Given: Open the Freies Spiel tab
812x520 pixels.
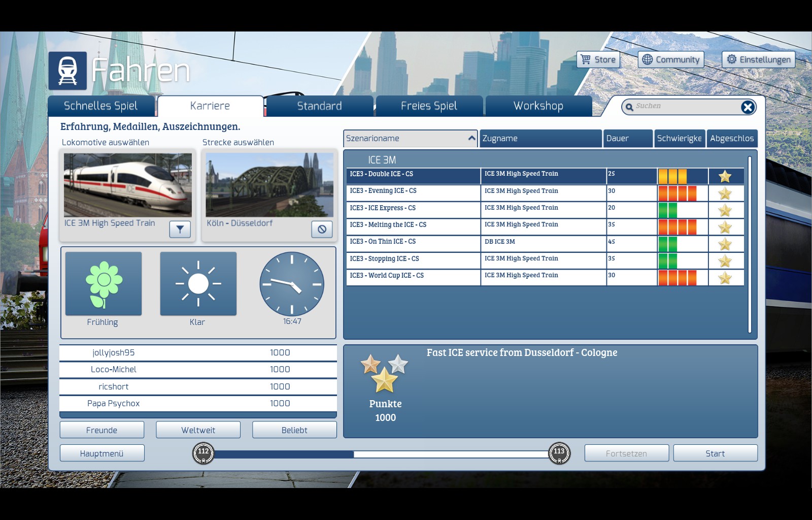Looking at the screenshot, I should click(429, 106).
